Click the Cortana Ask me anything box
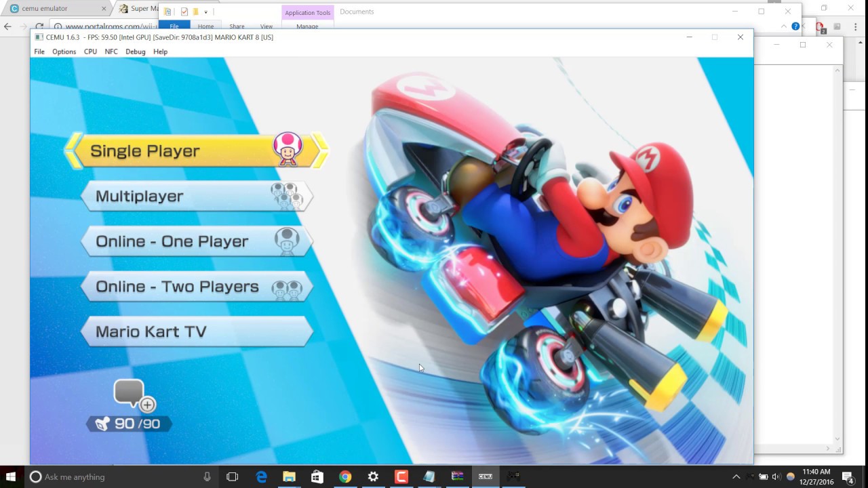 pos(121,476)
